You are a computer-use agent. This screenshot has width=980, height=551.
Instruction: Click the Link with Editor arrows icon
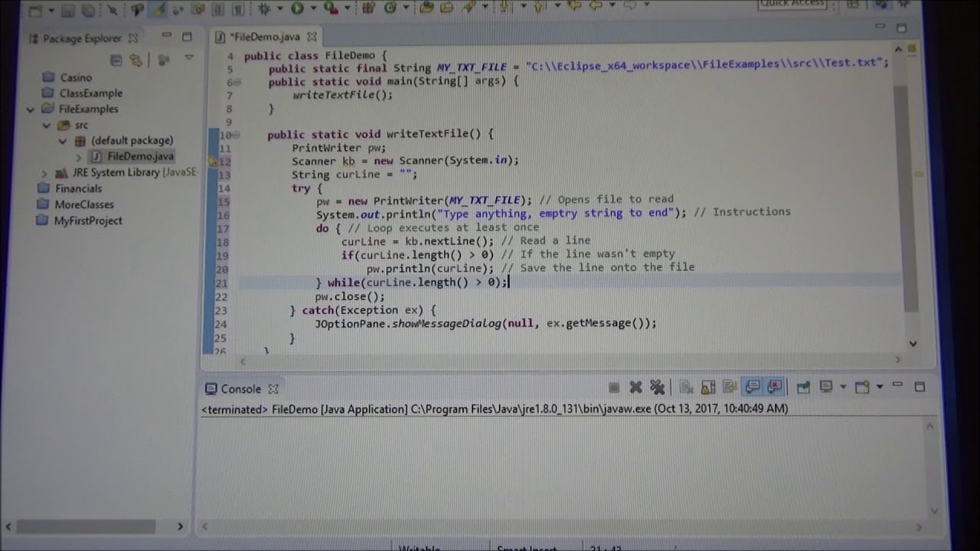(x=136, y=60)
